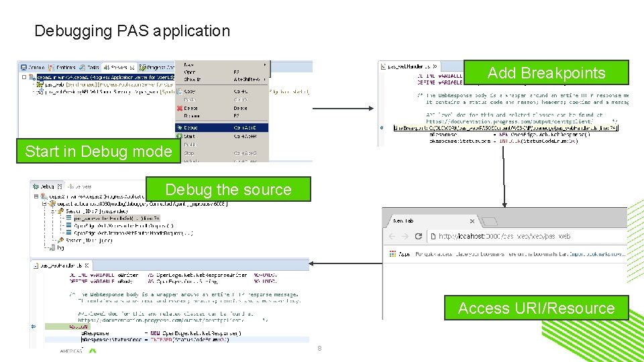Close pas_webHandler.cls tab in debug editor
This screenshot has height=362, width=644.
87,265
